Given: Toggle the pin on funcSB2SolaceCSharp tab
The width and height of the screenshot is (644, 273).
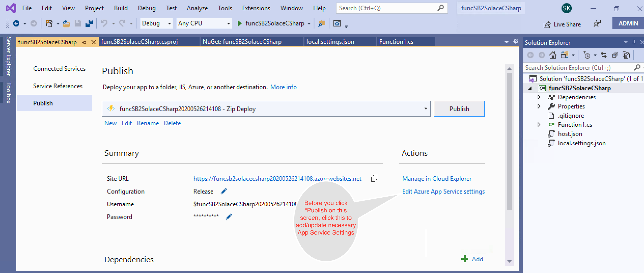Looking at the screenshot, I should tap(84, 42).
